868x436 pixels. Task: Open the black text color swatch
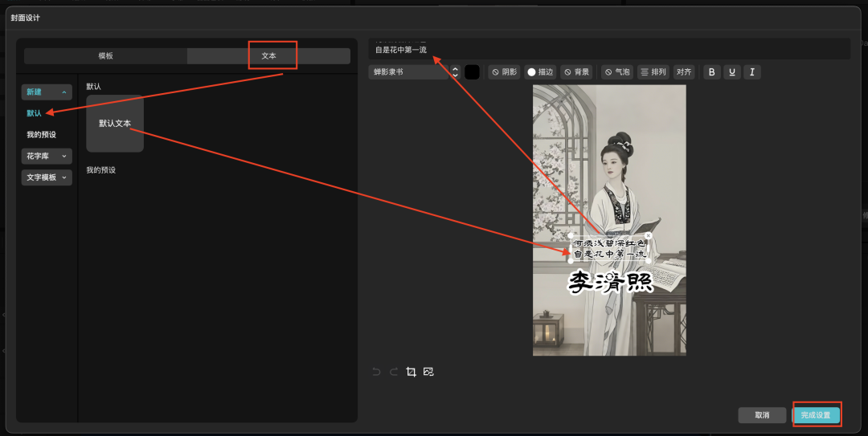coord(473,72)
